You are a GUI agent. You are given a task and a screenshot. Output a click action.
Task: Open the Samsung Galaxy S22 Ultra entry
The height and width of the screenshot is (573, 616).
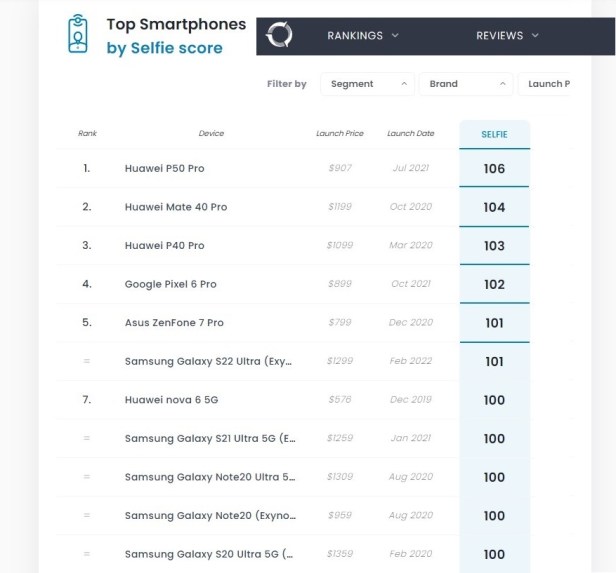click(x=208, y=361)
